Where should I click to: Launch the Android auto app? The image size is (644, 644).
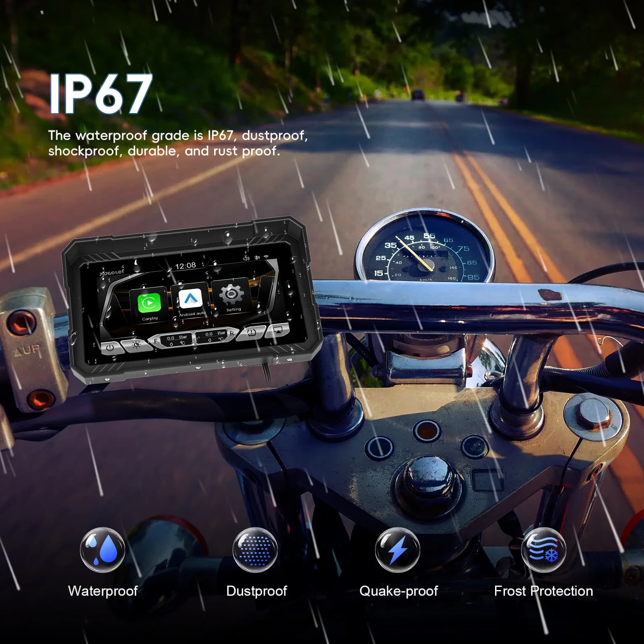point(190,298)
